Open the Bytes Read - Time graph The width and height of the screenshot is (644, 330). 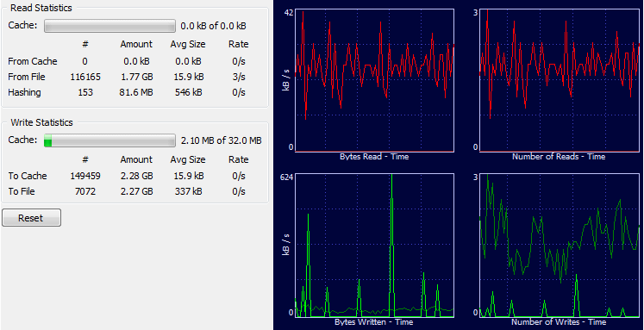click(x=374, y=80)
